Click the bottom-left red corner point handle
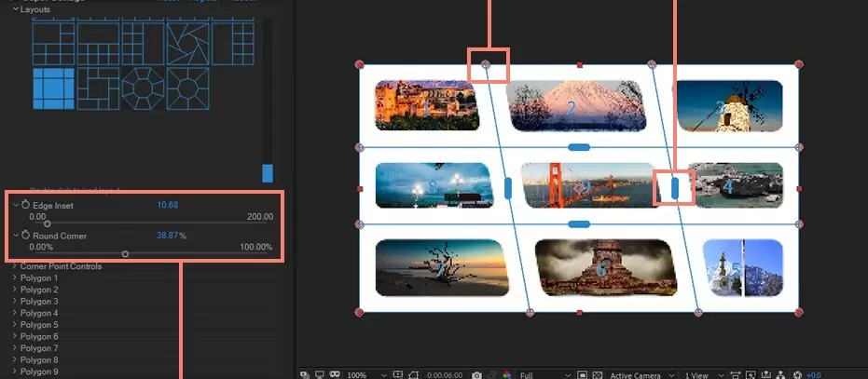 [x=359, y=313]
